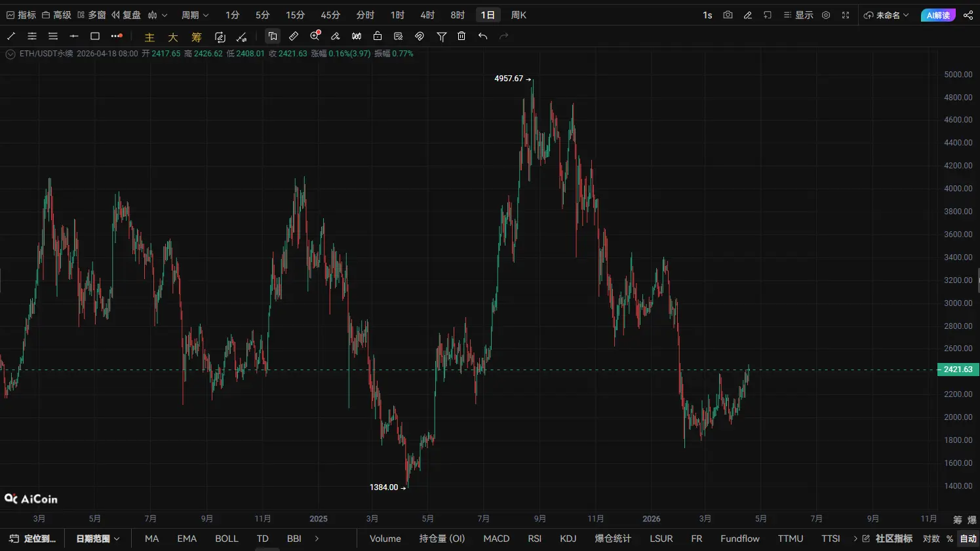Click the link/magnet drawings icon
This screenshot has width=980, height=551.
pyautogui.click(x=420, y=36)
